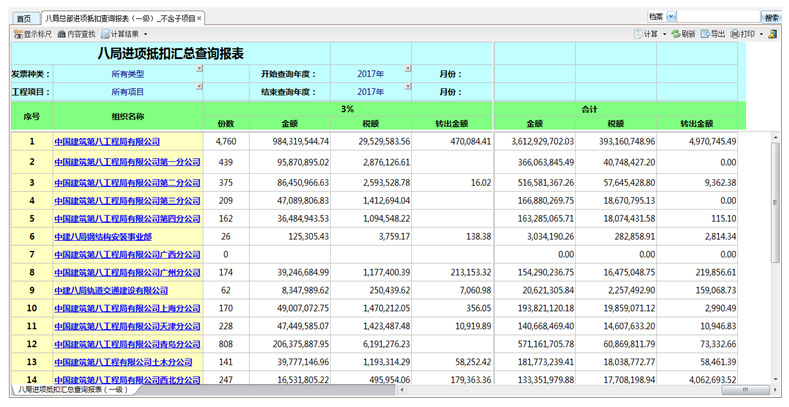Click the exit icon after 打印

tap(772, 34)
